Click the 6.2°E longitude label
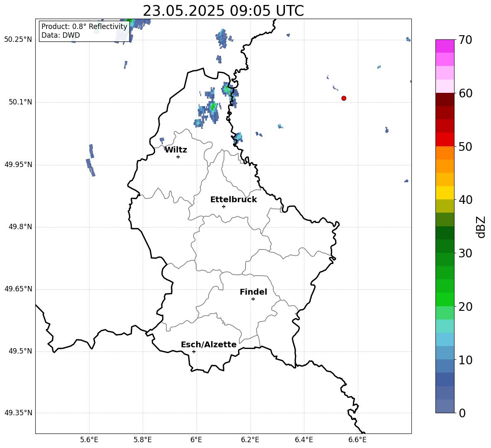Screen dimensions: 491x448 point(250,440)
